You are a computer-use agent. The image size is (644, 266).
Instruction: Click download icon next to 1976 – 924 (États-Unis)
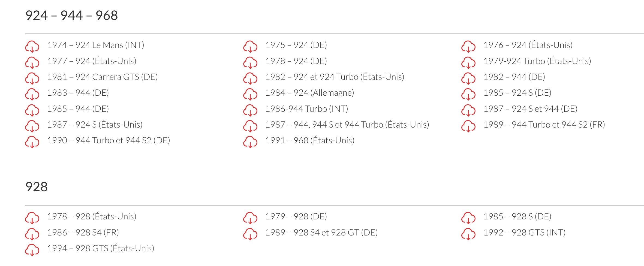pos(468,47)
